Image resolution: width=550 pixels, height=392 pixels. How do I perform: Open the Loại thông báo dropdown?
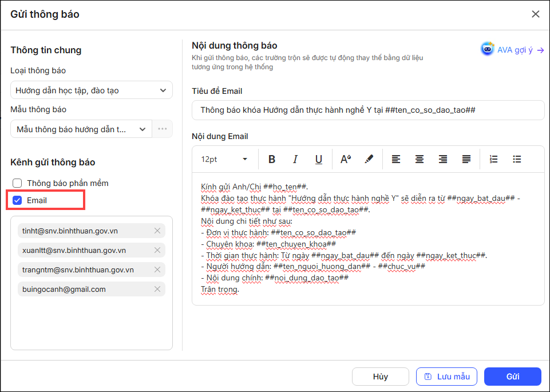(x=92, y=90)
